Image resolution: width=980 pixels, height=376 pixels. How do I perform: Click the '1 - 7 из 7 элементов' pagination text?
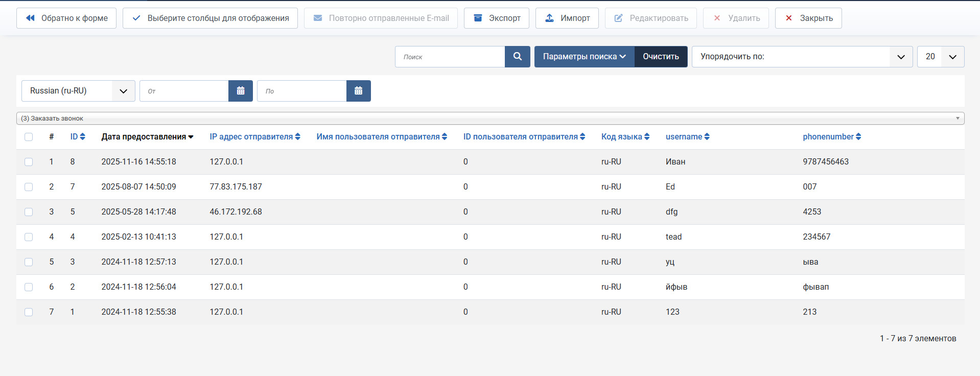coord(918,339)
